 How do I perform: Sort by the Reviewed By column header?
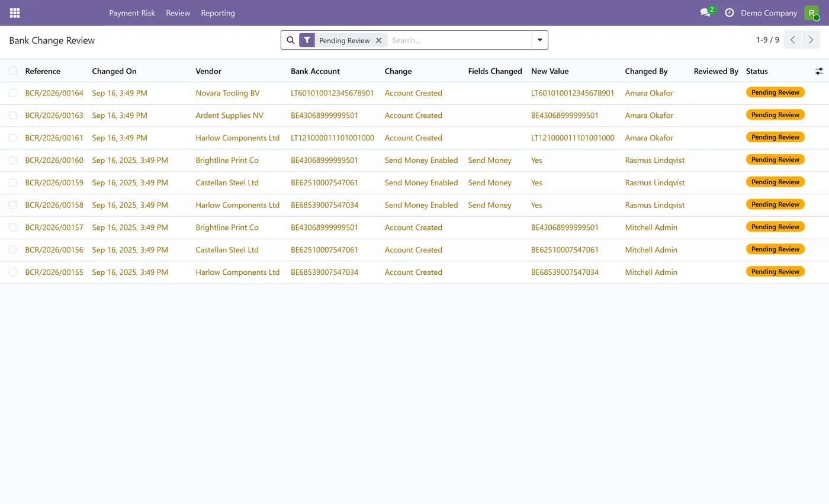pos(716,71)
